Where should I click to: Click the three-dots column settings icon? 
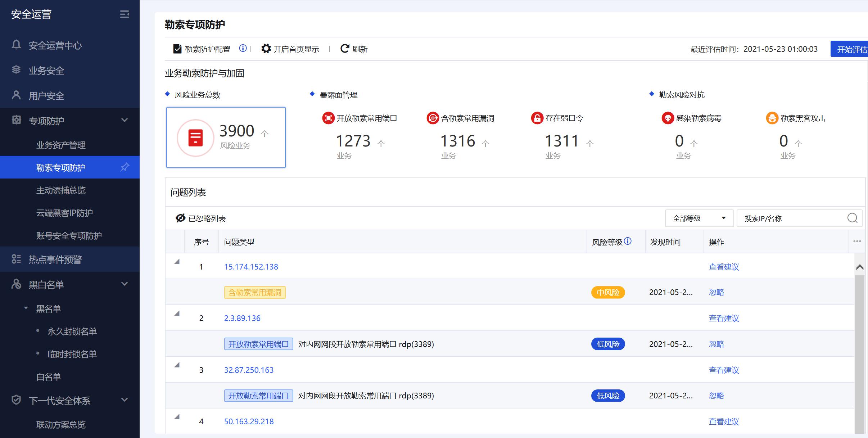(857, 241)
